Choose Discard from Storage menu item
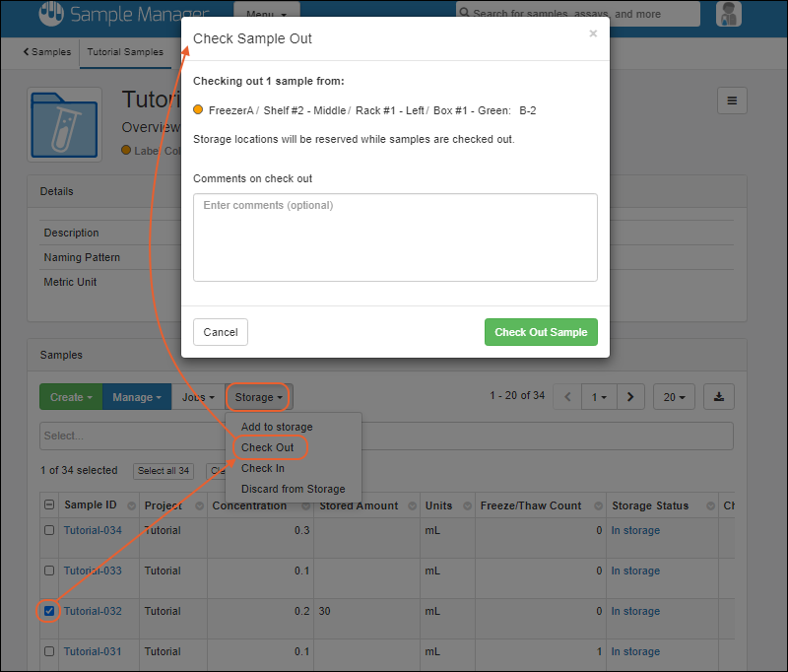Screen dimensions: 788x672 [293, 489]
